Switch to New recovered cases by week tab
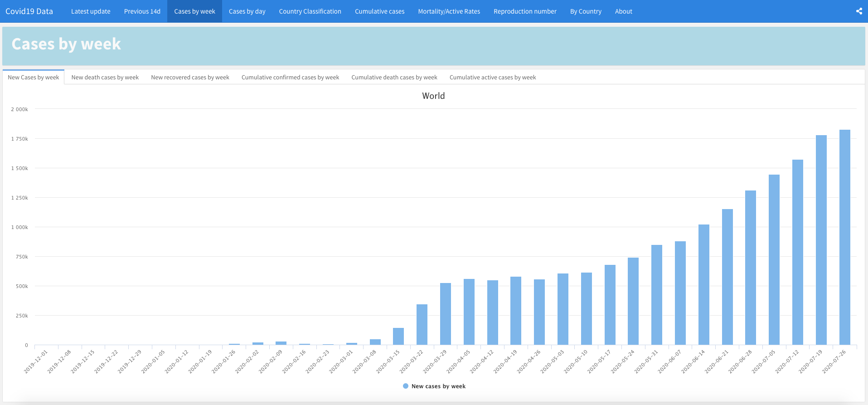Image resolution: width=868 pixels, height=405 pixels. 190,78
